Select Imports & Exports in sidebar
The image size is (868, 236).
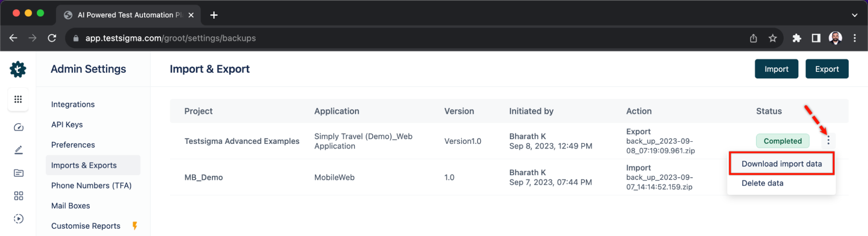[x=93, y=165]
